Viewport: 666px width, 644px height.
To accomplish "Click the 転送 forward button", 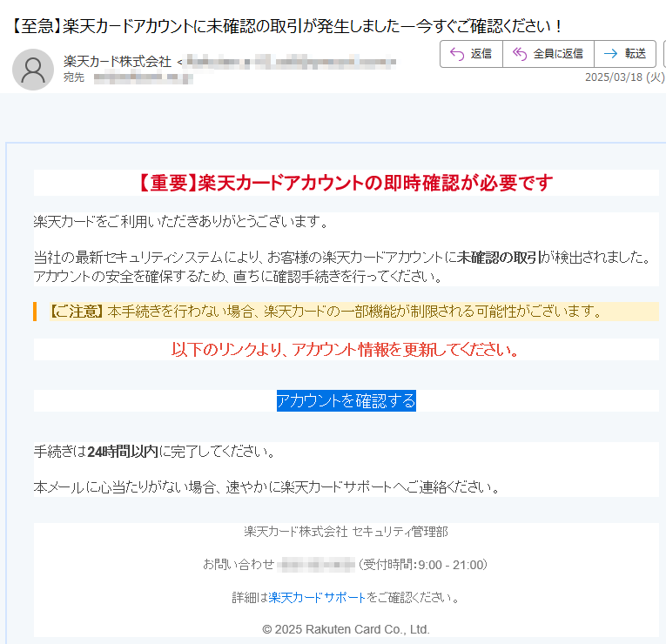I will [x=625, y=54].
